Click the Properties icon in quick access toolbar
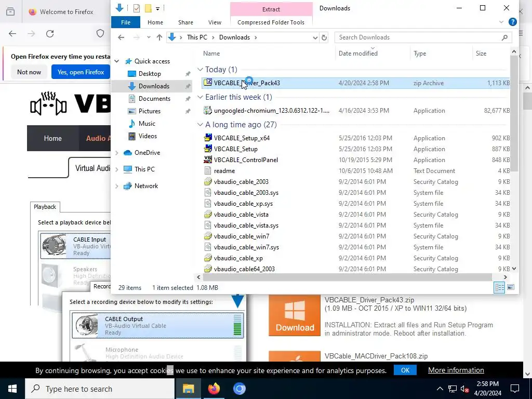This screenshot has height=399, width=532. (x=137, y=8)
